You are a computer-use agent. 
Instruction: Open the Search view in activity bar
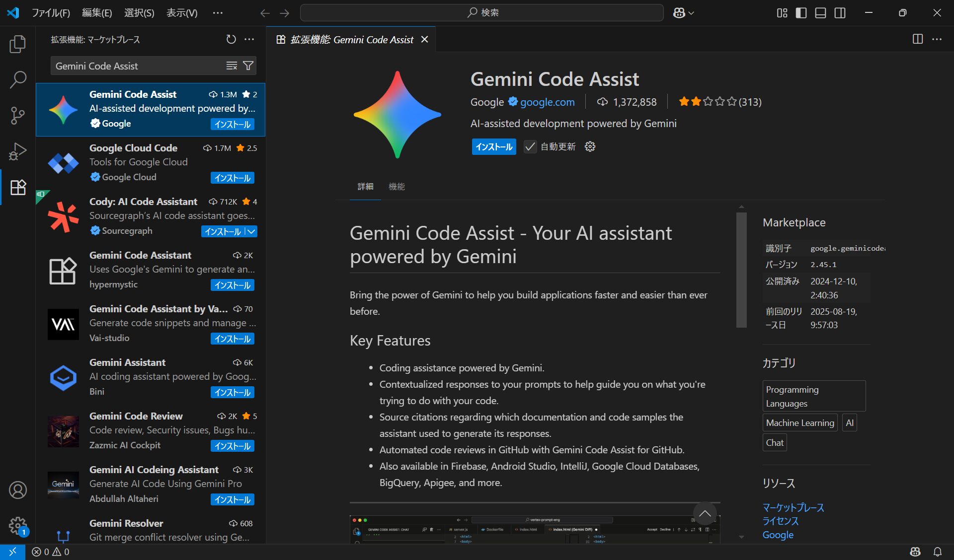[x=18, y=79]
